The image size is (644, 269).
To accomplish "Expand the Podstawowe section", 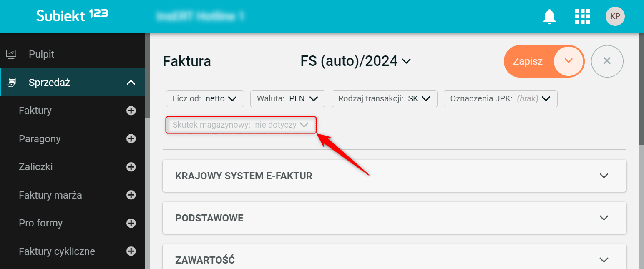I will 604,218.
